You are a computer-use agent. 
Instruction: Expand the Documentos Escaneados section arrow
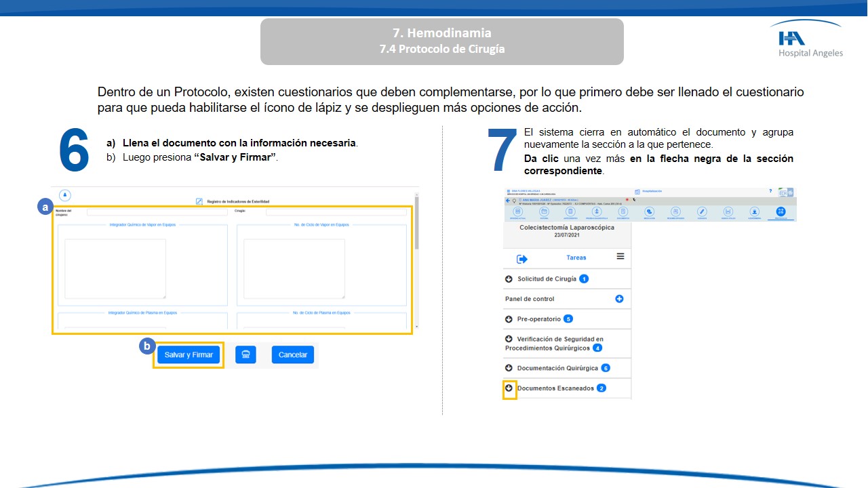509,388
